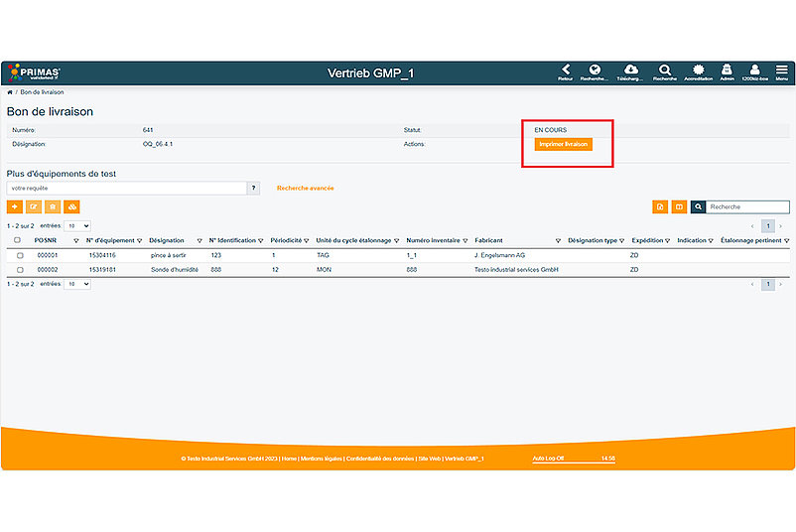
Task: Tick the checkbox for row 000001
Action: (x=20, y=255)
